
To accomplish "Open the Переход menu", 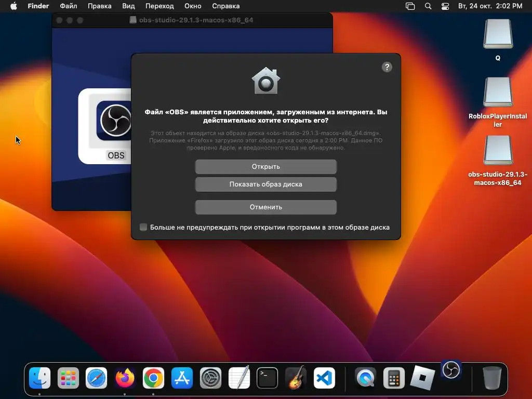I will click(159, 6).
